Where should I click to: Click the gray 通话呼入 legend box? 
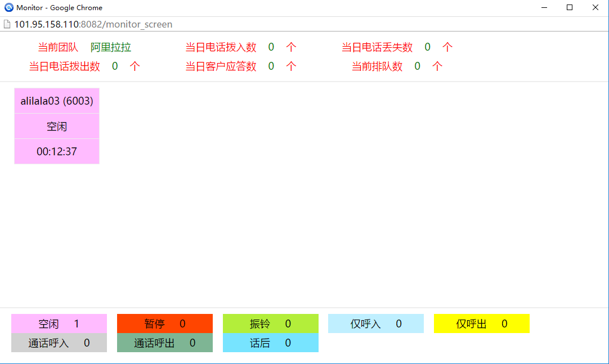[59, 343]
